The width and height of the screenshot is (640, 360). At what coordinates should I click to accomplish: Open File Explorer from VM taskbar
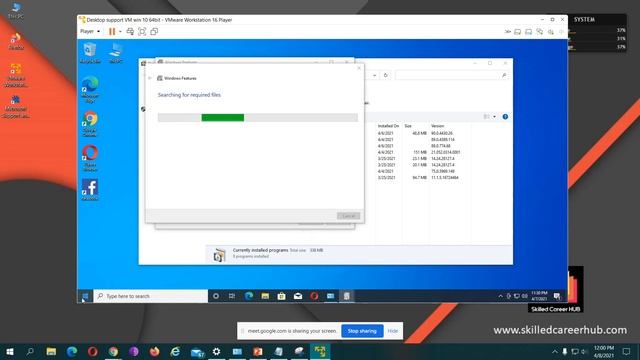pos(265,296)
